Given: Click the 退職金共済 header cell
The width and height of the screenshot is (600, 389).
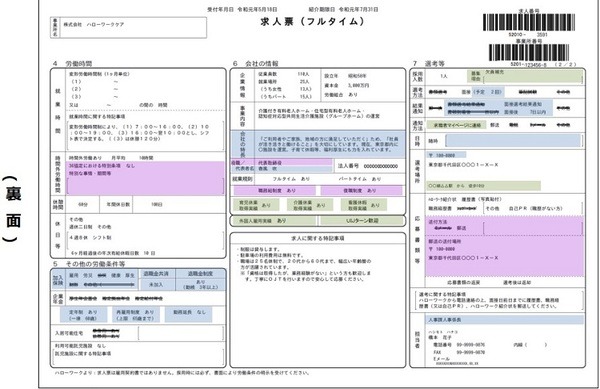Looking at the screenshot, I should 156,274.
